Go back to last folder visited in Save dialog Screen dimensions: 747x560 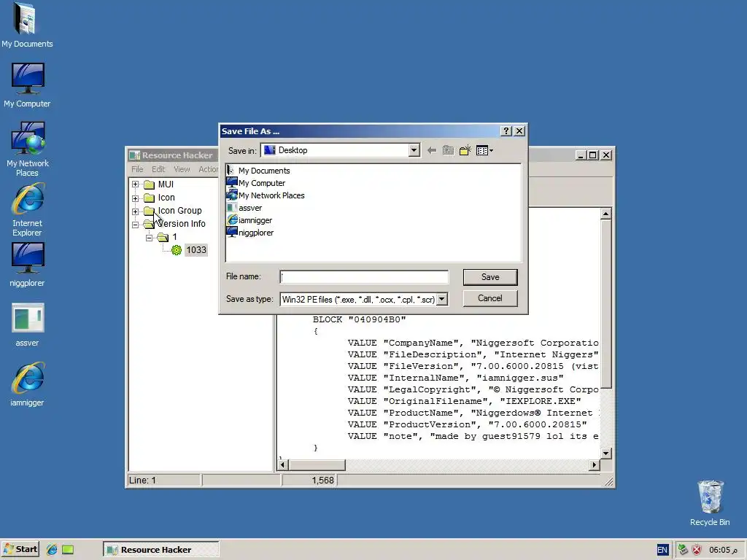[x=432, y=150]
